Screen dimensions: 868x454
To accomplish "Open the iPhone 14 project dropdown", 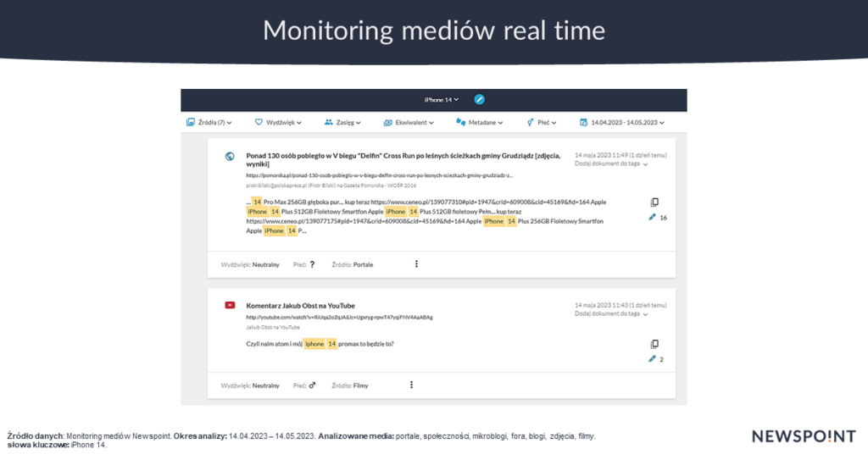I will (441, 100).
